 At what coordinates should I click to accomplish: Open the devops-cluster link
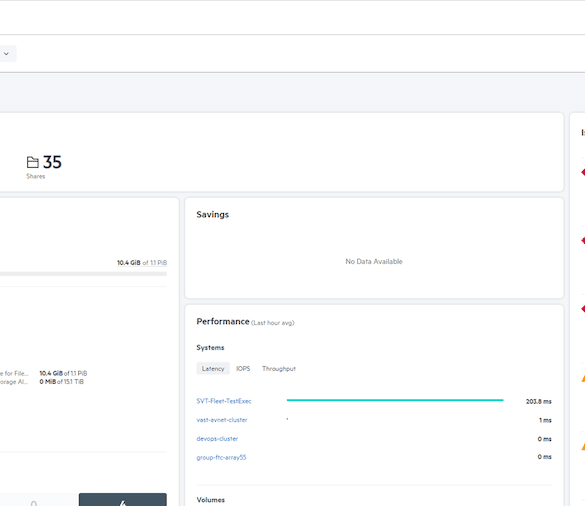coord(217,439)
